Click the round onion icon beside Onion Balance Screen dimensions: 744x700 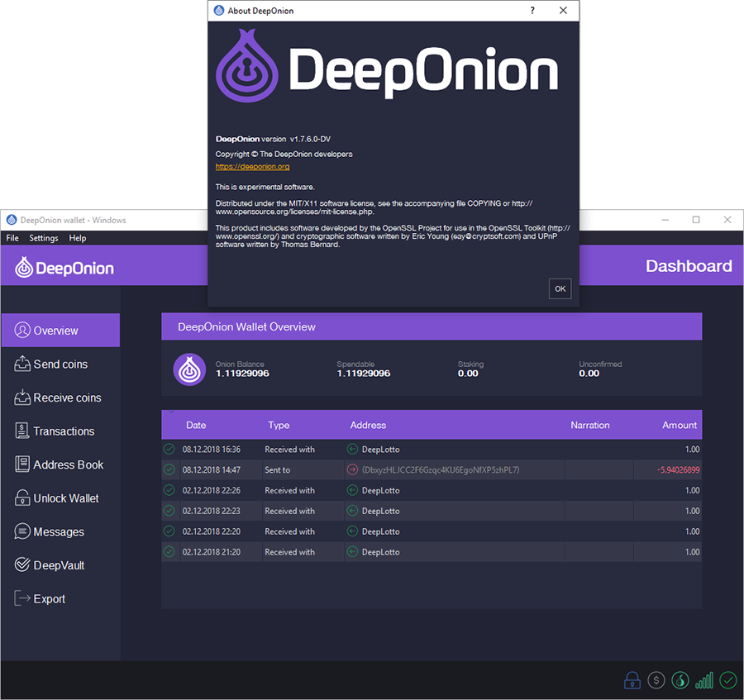point(189,369)
